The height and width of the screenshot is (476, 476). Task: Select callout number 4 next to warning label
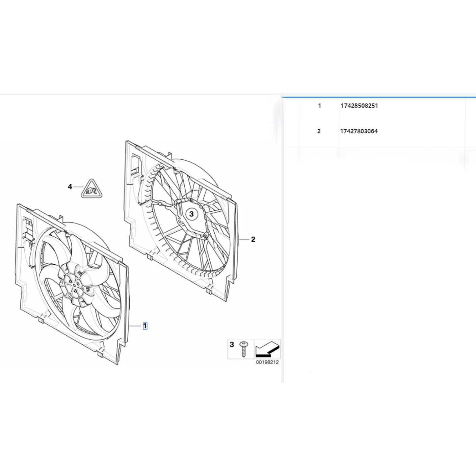(x=70, y=187)
